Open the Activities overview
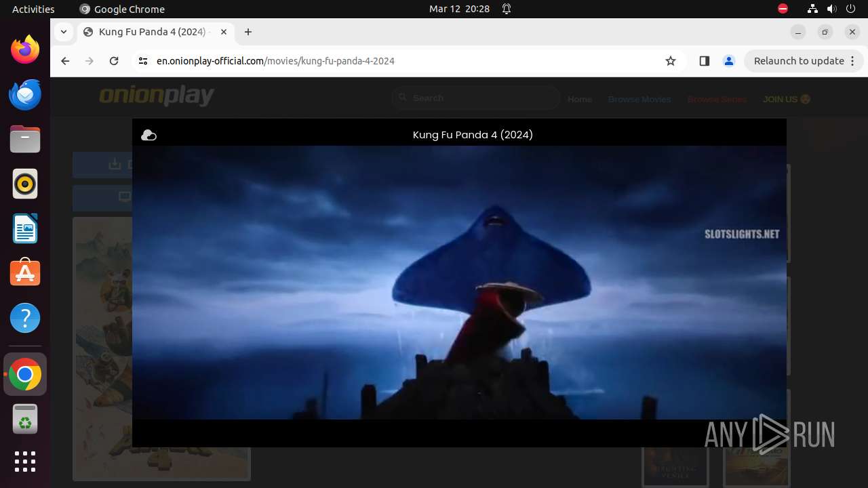Image resolution: width=868 pixels, height=488 pixels. coord(33,9)
